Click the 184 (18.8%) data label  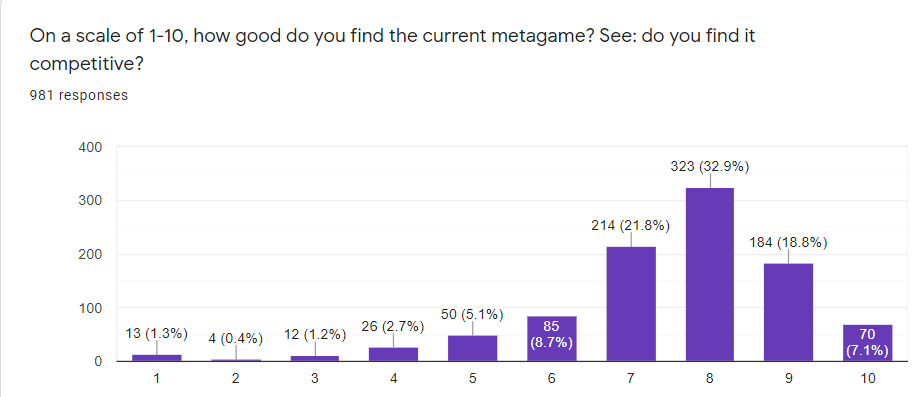[788, 243]
